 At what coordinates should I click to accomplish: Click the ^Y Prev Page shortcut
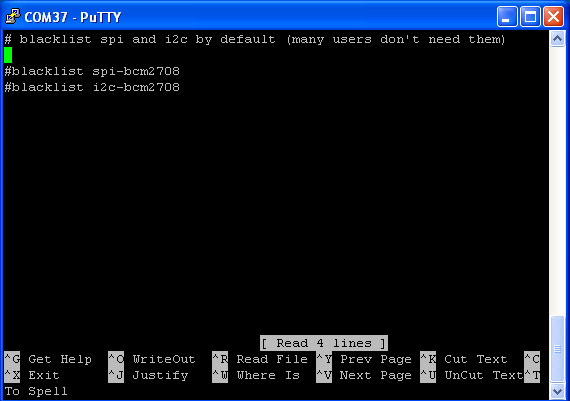click(x=364, y=359)
